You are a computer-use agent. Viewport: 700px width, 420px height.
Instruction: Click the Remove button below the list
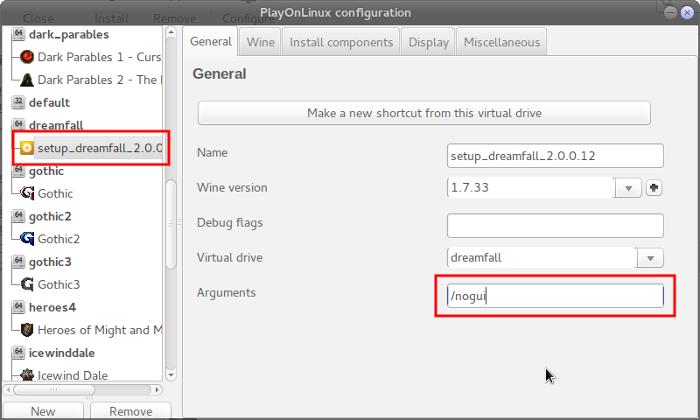(131, 411)
